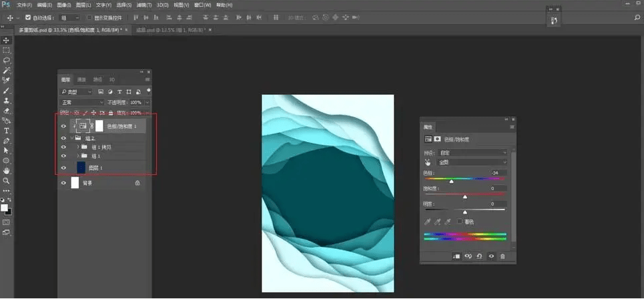This screenshot has height=299, width=644.
Task: Click the 饱和度 saturation value field
Action: [x=497, y=188]
